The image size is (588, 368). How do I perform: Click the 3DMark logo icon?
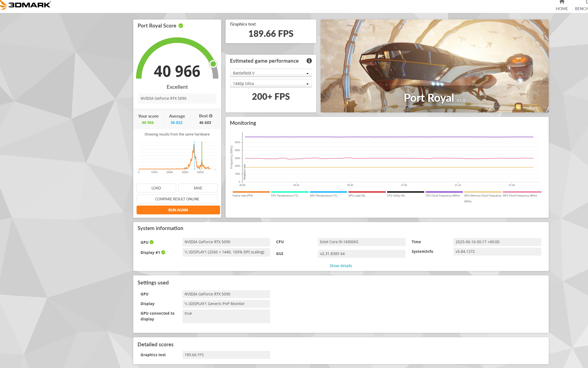[x=3, y=5]
